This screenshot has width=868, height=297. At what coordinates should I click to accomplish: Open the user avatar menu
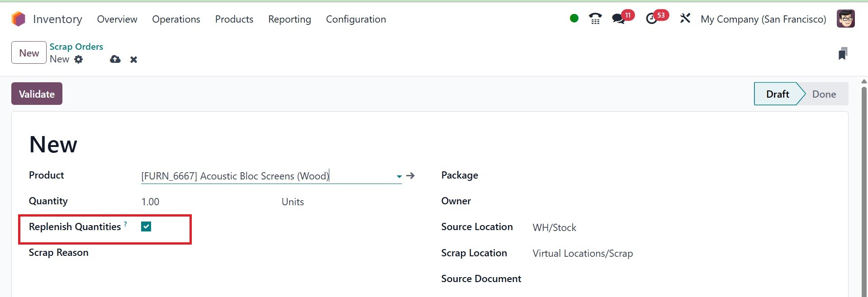pyautogui.click(x=845, y=19)
